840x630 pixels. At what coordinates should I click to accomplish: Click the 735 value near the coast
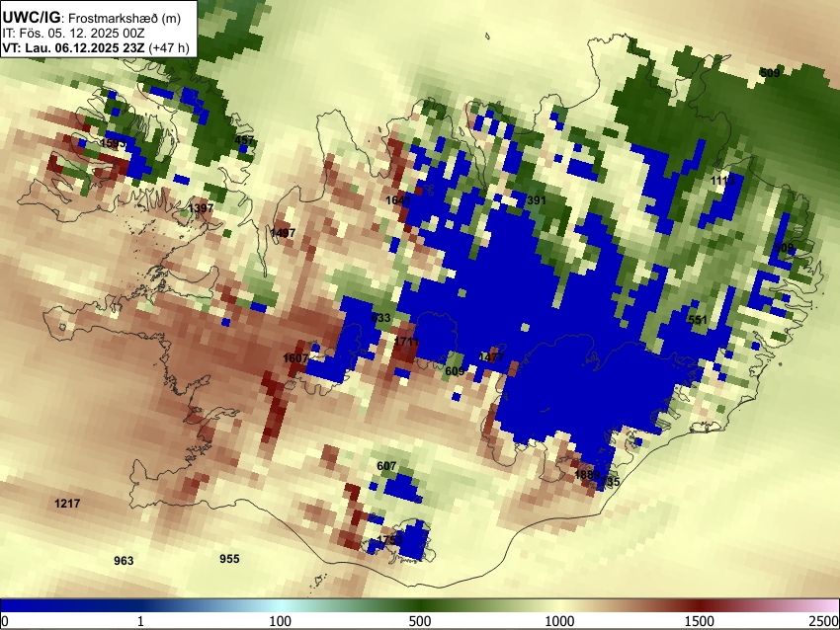[610, 482]
